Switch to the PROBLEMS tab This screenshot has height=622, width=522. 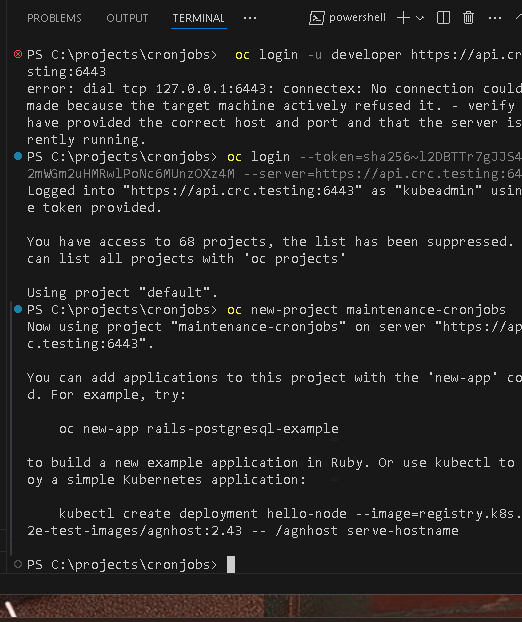(x=54, y=18)
